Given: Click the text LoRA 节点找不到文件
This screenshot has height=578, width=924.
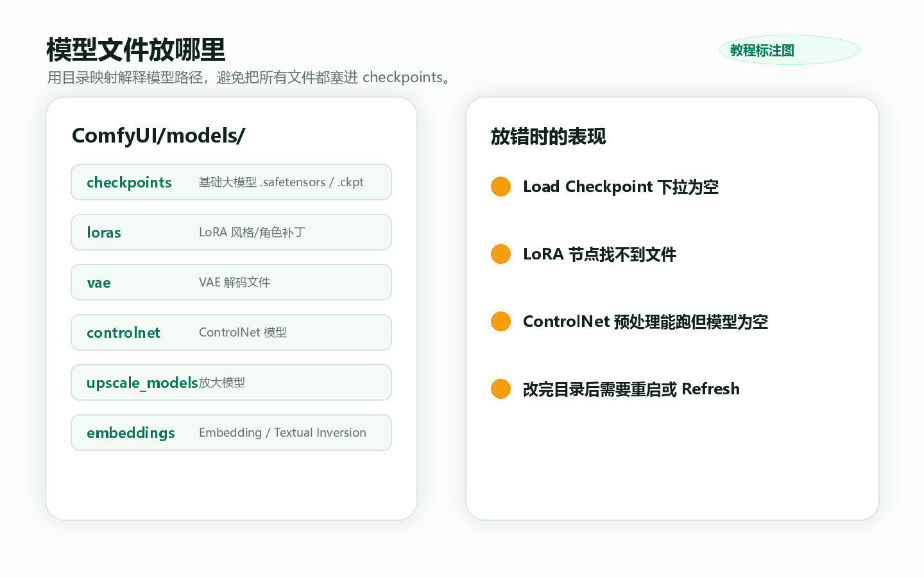Looking at the screenshot, I should point(599,254).
